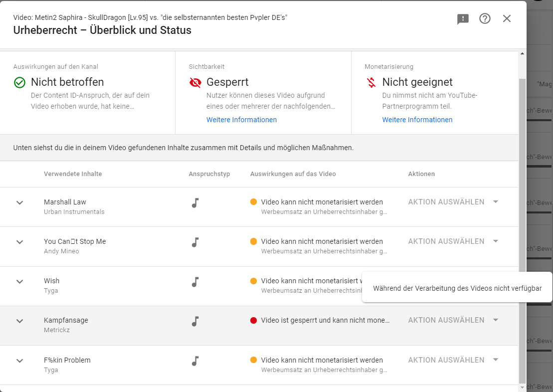Expand the F%kin Problem claim row

click(20, 361)
